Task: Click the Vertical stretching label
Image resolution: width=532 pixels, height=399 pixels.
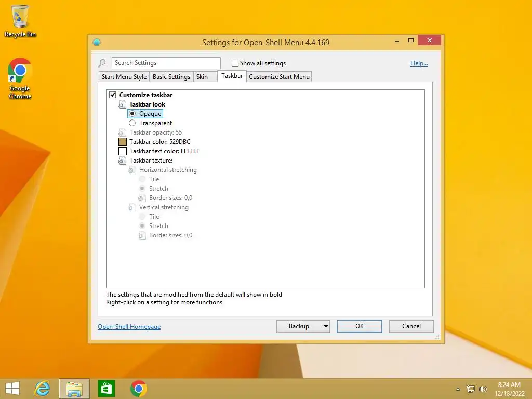Action: click(x=164, y=207)
